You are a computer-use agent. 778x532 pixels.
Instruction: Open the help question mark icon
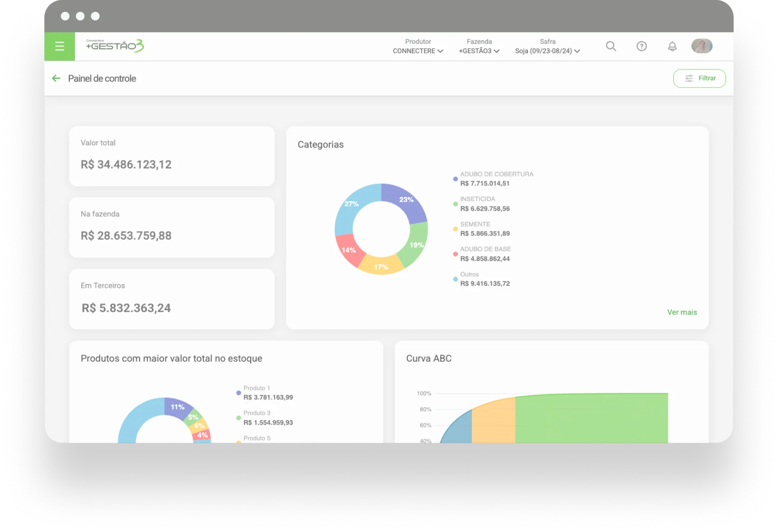(641, 46)
